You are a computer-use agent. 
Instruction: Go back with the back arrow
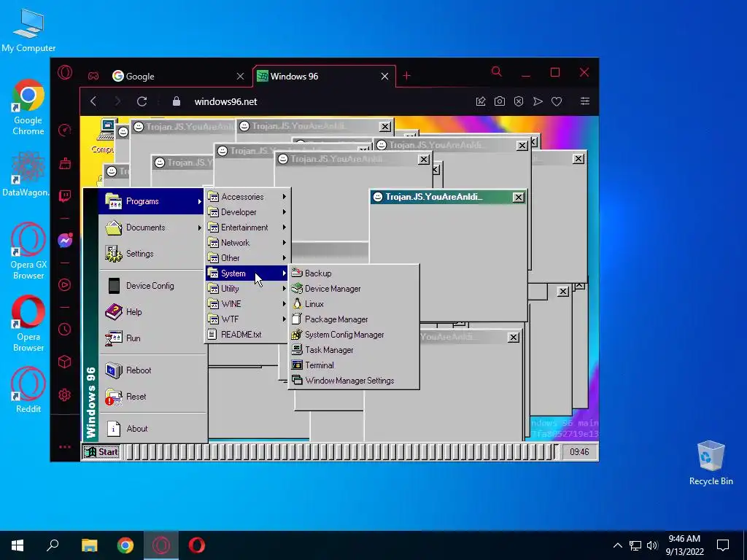point(93,101)
